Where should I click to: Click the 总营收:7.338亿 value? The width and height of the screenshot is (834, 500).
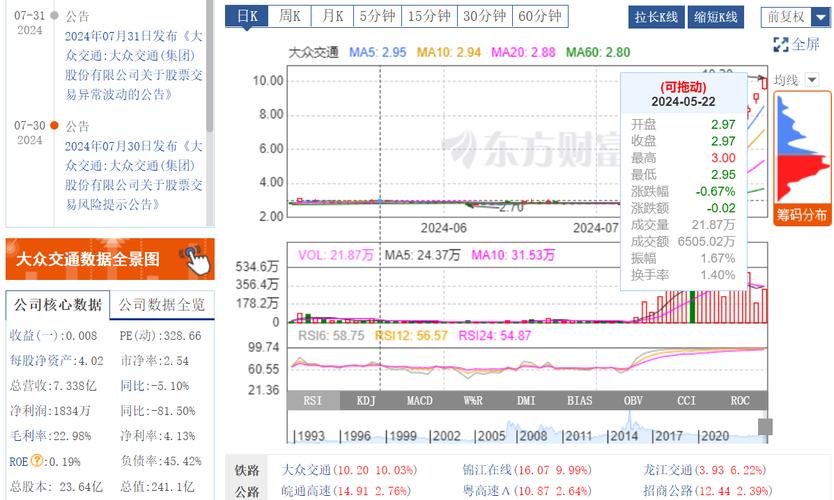(x=53, y=386)
